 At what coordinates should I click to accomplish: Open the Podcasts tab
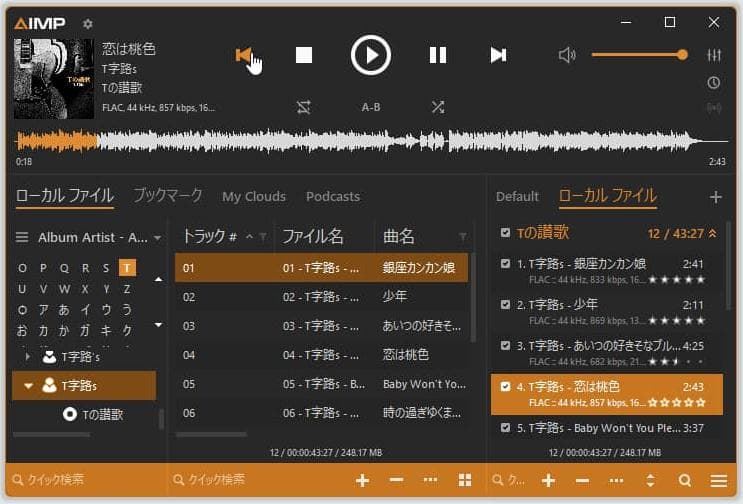(x=333, y=197)
